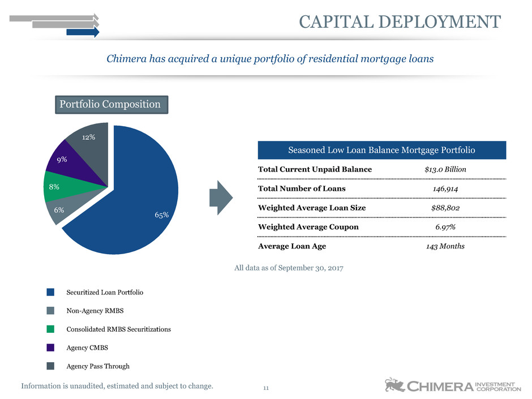Select the gray Non-Agency RMBS legend swatch

point(50,311)
